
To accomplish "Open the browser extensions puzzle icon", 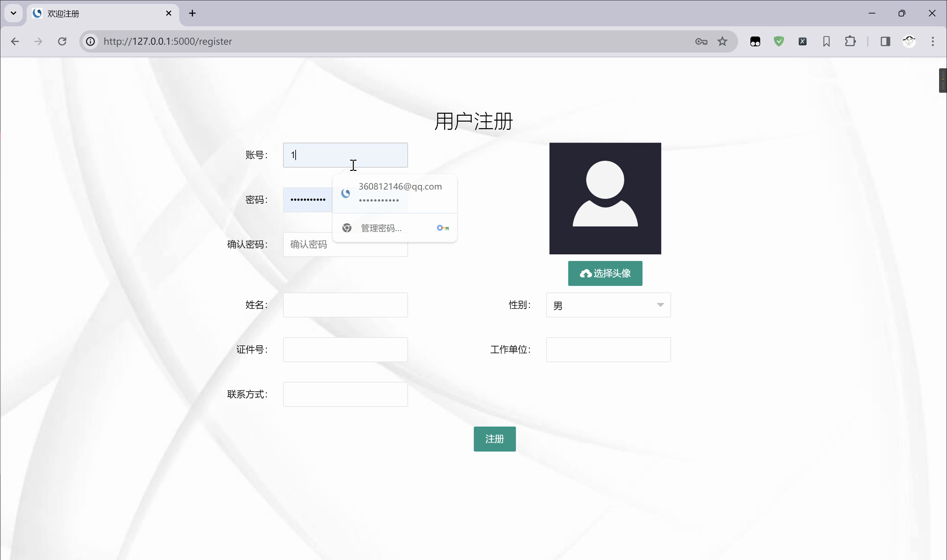I will coord(850,41).
